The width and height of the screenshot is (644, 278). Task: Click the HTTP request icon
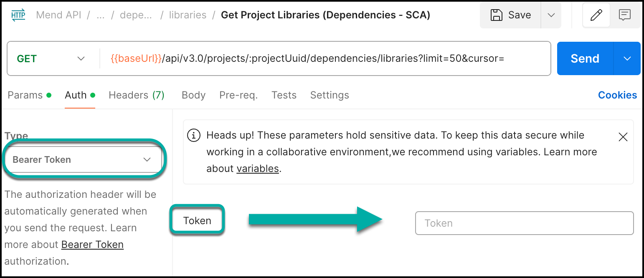coord(18,15)
